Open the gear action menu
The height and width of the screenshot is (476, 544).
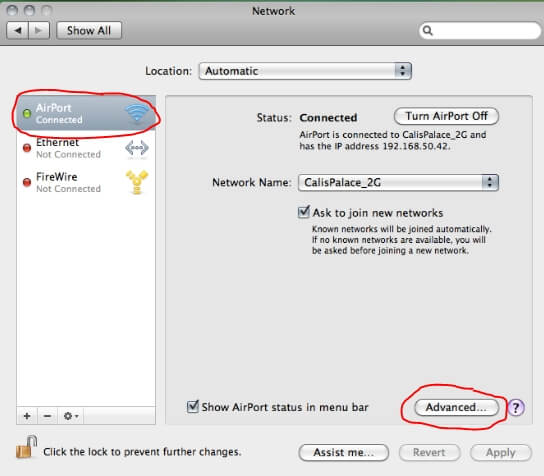coord(71,416)
